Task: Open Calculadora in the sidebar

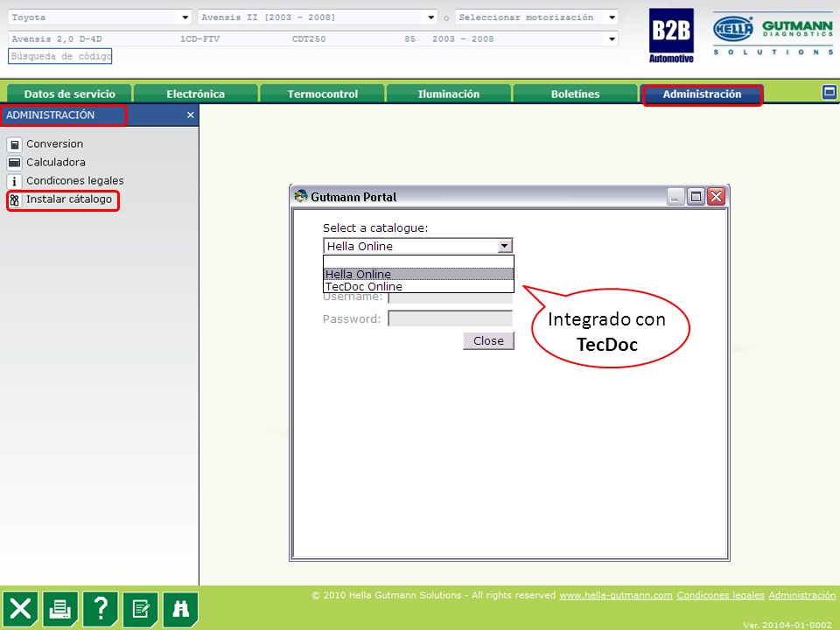Action: pyautogui.click(x=56, y=163)
